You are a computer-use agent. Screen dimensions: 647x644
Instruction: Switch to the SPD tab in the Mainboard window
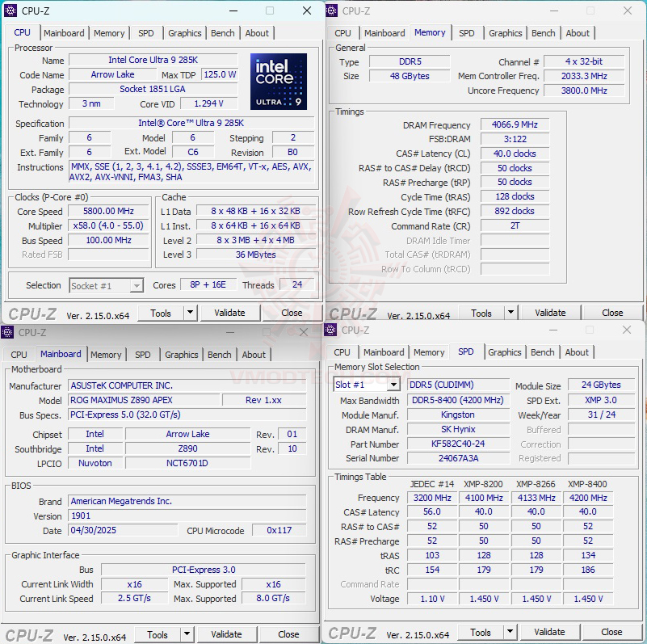point(143,355)
